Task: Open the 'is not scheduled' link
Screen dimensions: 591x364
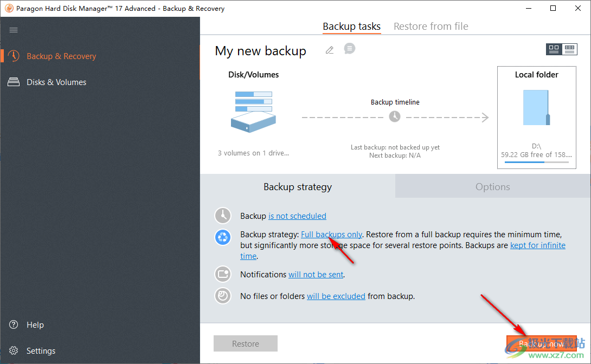Action: (x=297, y=216)
